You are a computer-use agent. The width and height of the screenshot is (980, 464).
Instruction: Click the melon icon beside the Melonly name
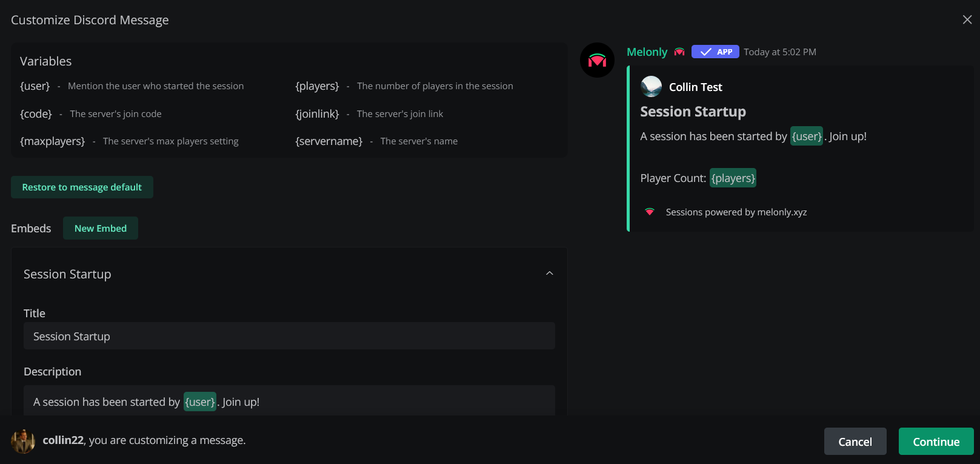point(679,52)
